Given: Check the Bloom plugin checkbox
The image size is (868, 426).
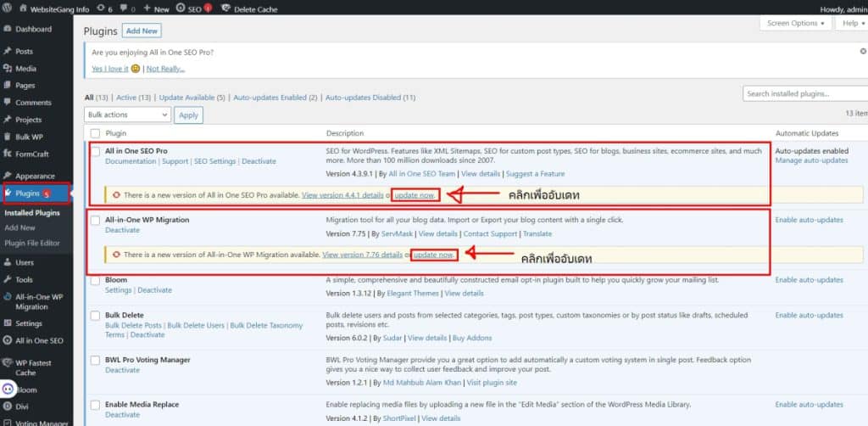Looking at the screenshot, I should (95, 281).
